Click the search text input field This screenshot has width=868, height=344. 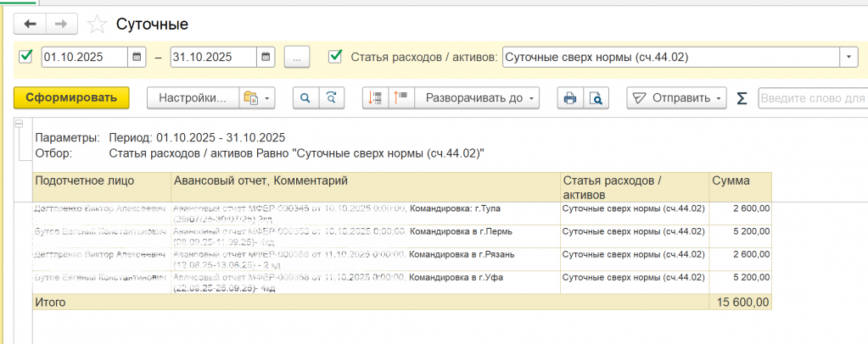[810, 97]
